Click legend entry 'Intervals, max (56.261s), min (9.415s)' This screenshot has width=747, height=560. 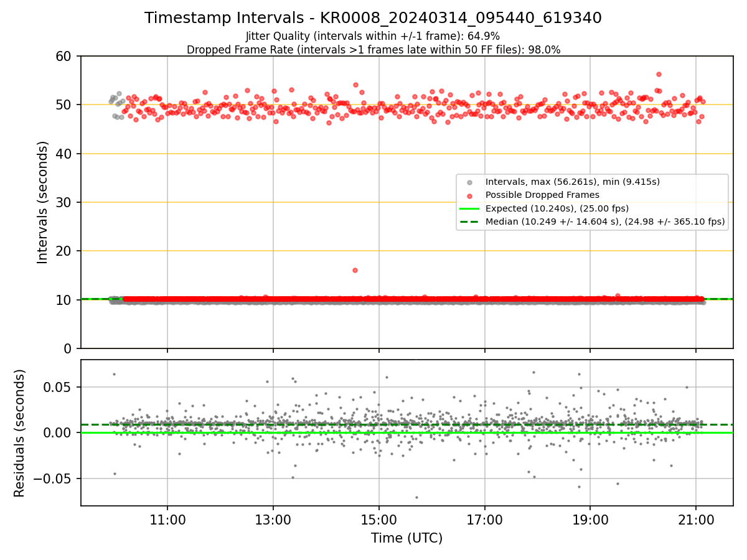[x=573, y=182]
